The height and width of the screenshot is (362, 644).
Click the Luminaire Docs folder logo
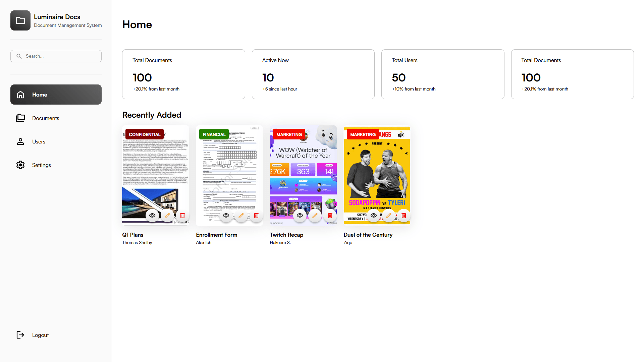[x=20, y=20]
